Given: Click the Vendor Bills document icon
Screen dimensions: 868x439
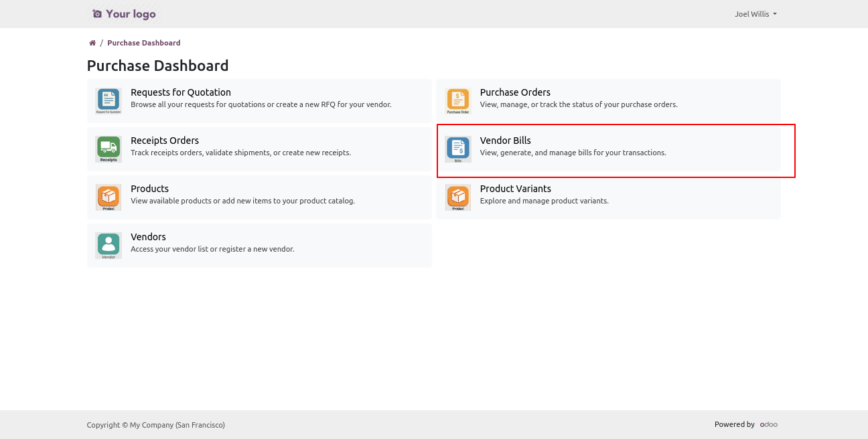Looking at the screenshot, I should [x=458, y=149].
